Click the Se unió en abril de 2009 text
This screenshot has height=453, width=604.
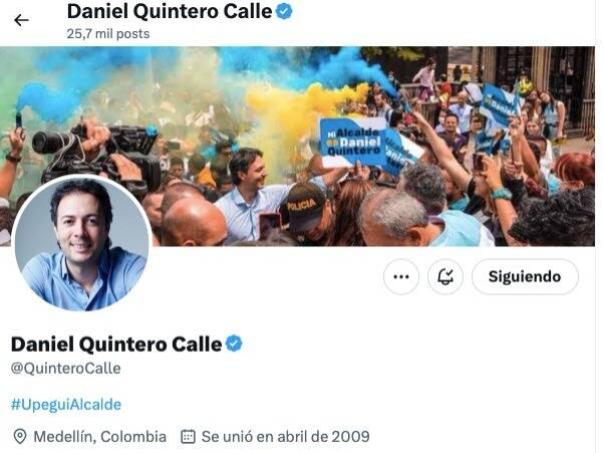[x=285, y=437]
